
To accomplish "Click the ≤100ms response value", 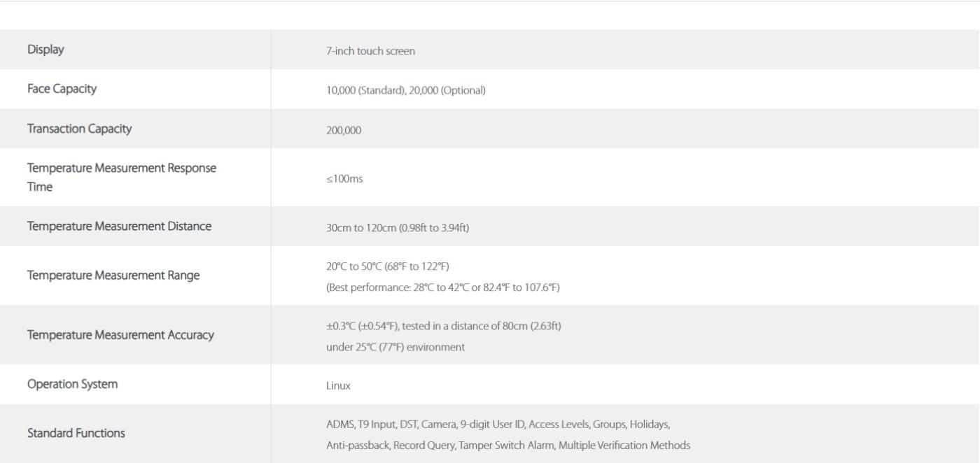I will tap(344, 179).
